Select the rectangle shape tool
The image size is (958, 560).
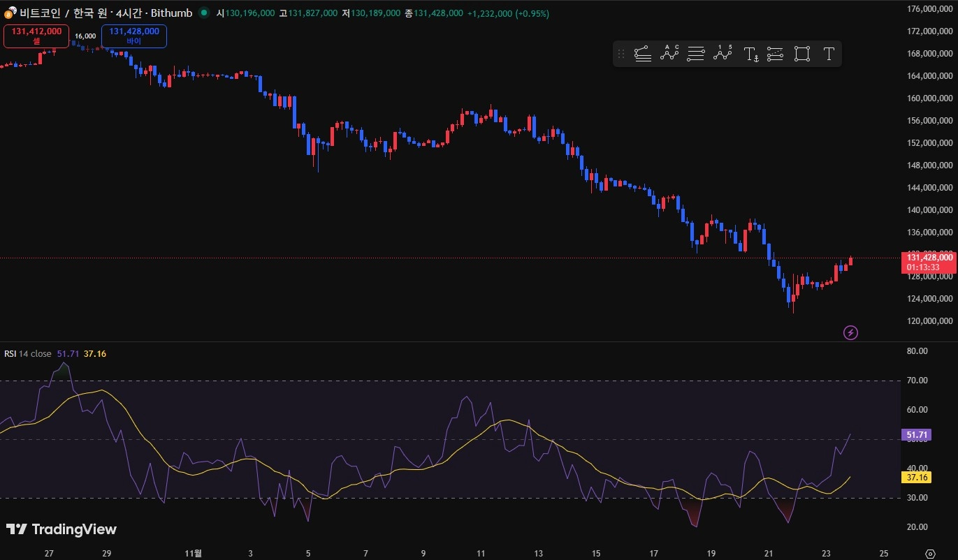coord(801,54)
